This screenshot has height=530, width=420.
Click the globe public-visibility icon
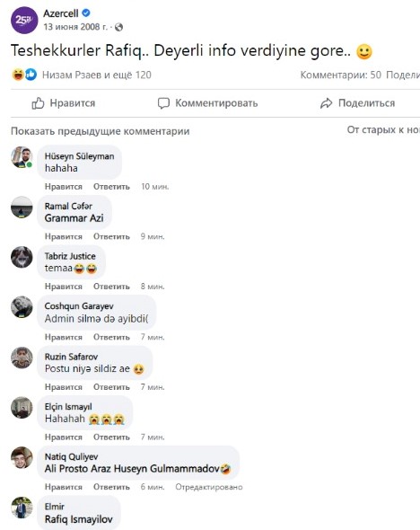click(x=118, y=27)
